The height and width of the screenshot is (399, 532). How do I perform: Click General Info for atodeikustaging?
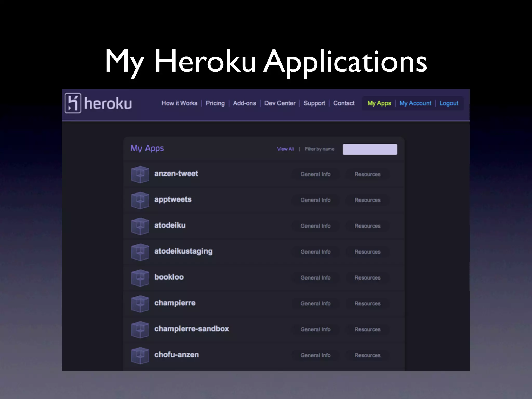tap(315, 252)
